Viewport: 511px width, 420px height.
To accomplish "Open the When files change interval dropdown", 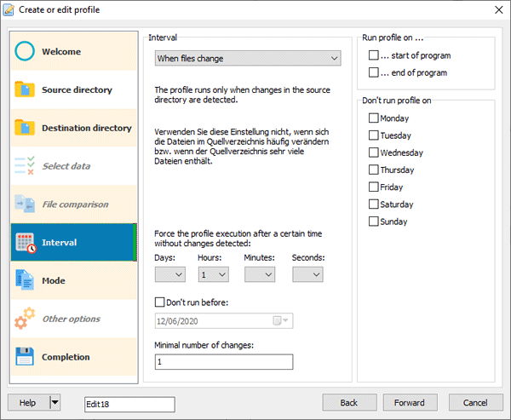I will tap(248, 59).
